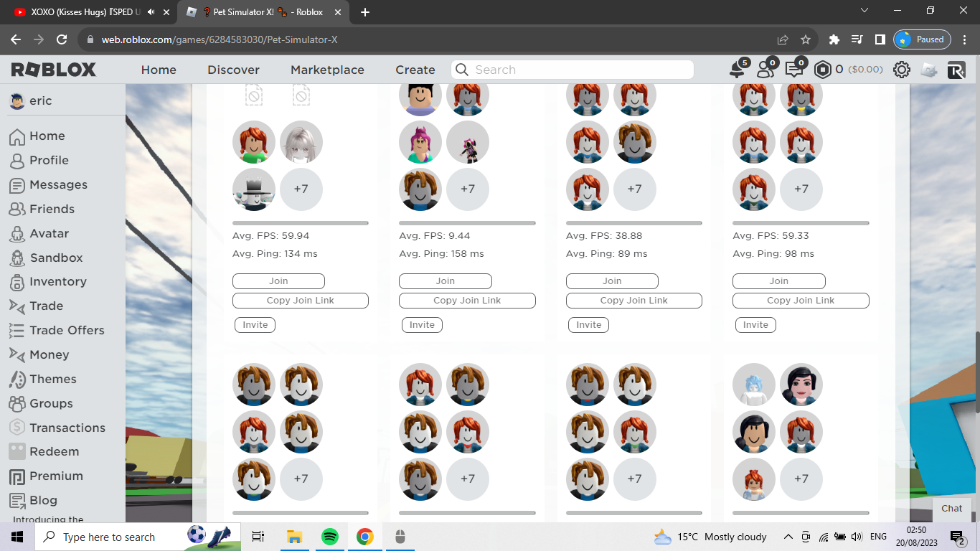Click the capacity bar of 9.44 FPS server

point(467,223)
